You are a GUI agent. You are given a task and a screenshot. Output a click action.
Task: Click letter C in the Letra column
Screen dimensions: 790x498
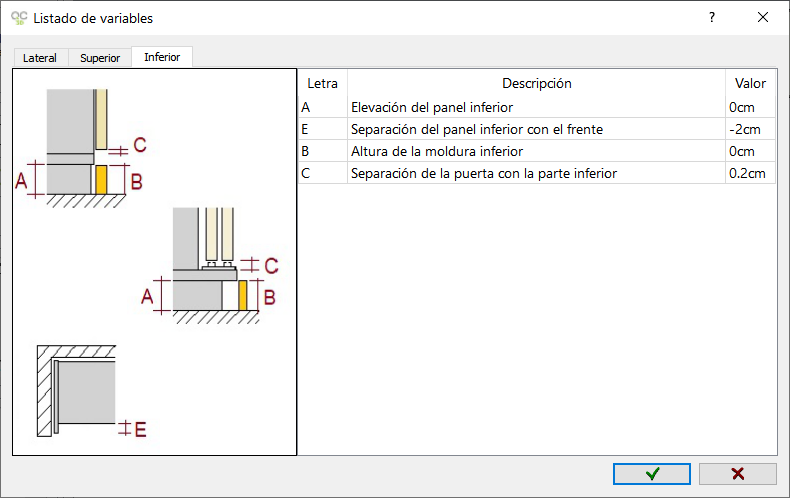click(x=322, y=173)
